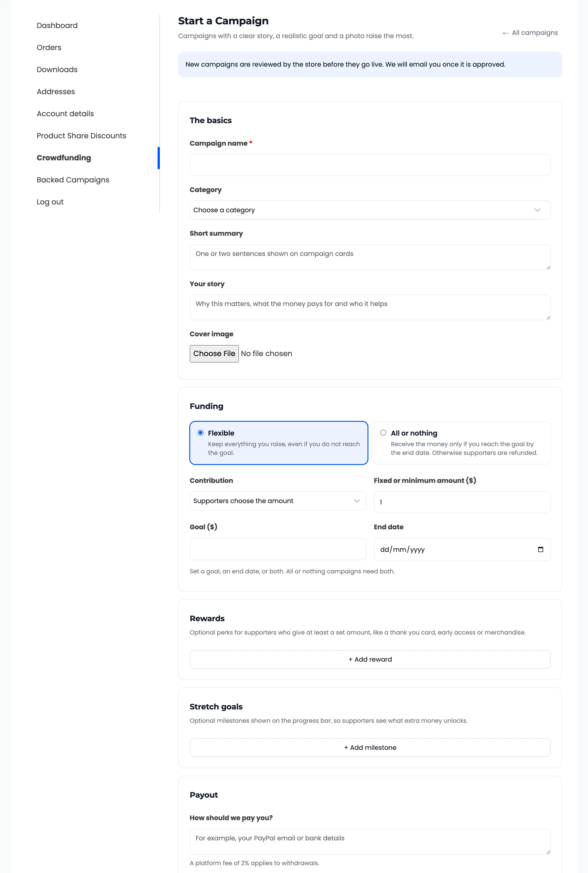Click the 'Start a Campaign' heading
588x873 pixels.
(x=223, y=21)
